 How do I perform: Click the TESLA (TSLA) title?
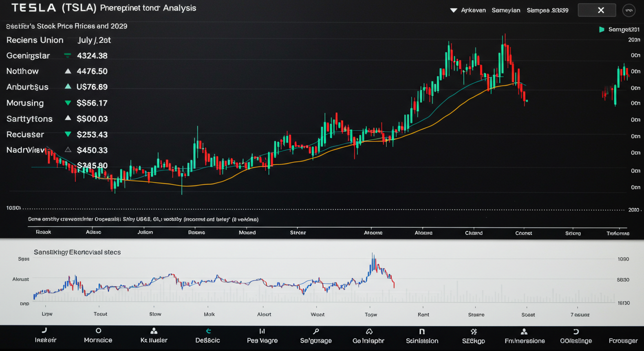(x=54, y=8)
